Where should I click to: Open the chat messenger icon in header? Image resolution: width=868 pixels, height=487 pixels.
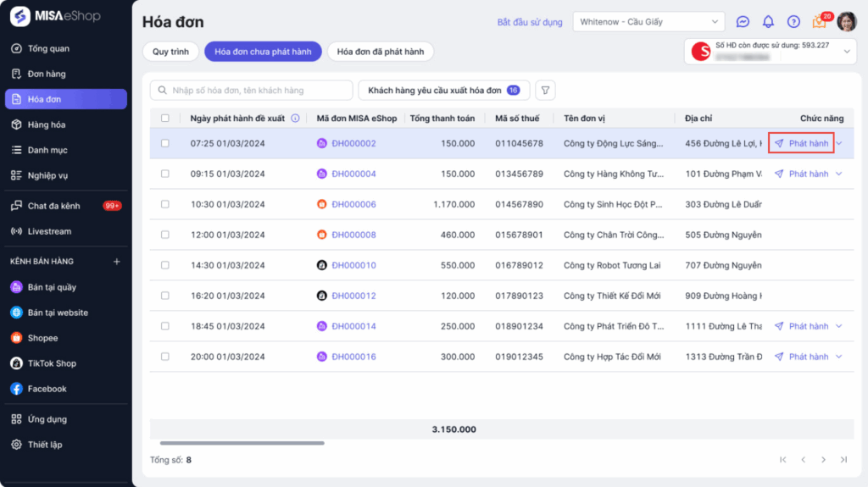(x=743, y=22)
